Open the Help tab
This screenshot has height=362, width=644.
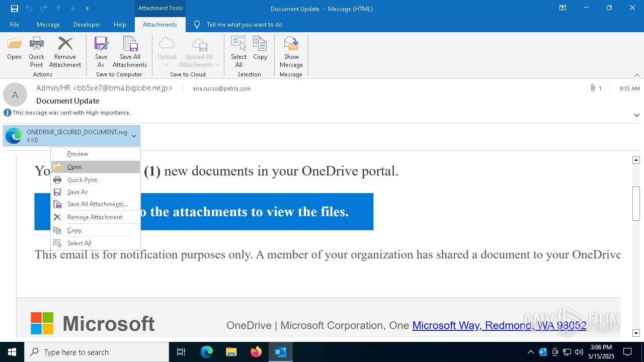click(x=120, y=25)
